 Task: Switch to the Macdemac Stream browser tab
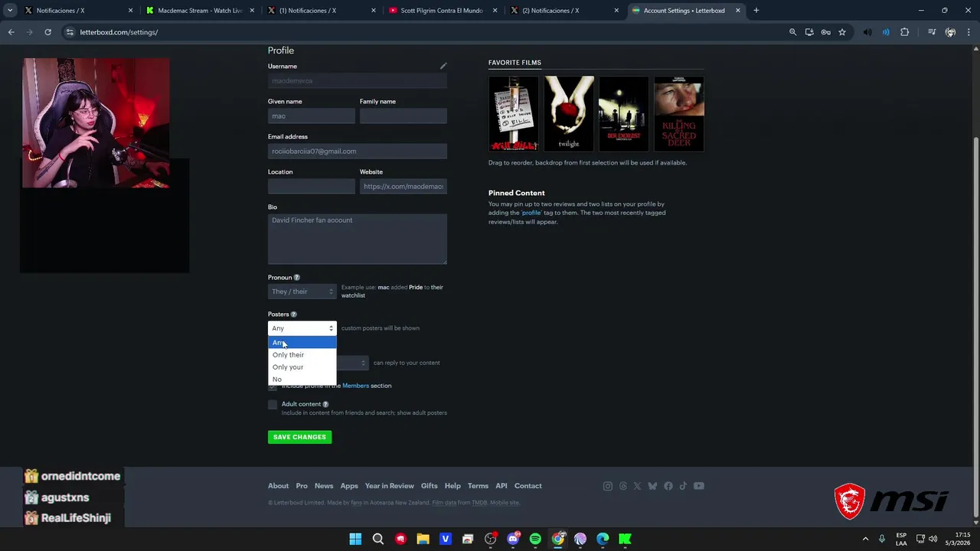200,11
